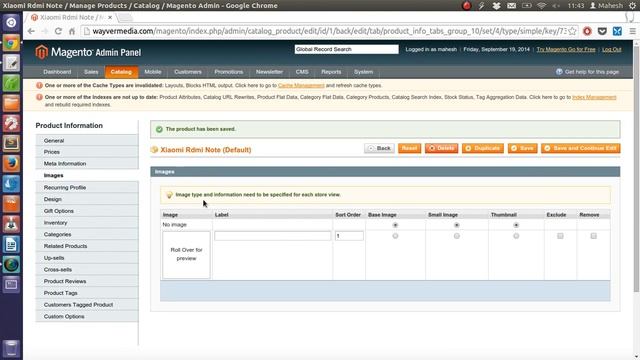Switch to the Inventory tab

(87, 223)
